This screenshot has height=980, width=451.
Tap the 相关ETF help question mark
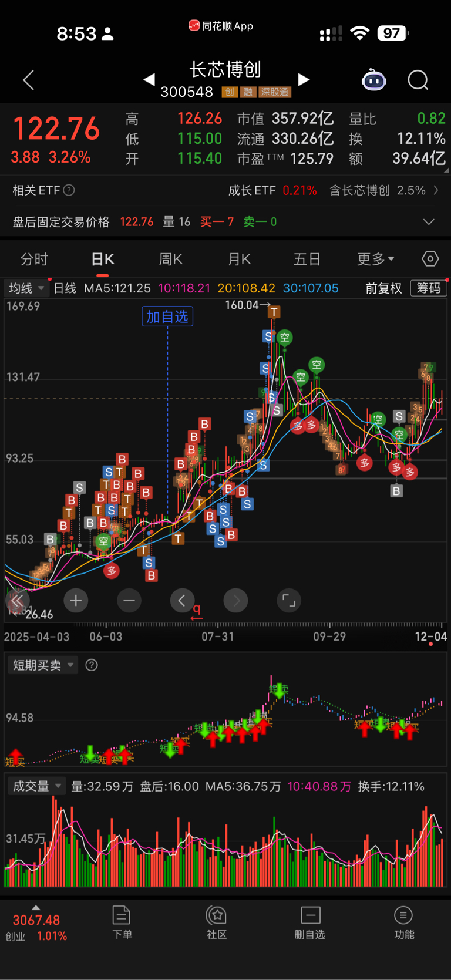(69, 190)
